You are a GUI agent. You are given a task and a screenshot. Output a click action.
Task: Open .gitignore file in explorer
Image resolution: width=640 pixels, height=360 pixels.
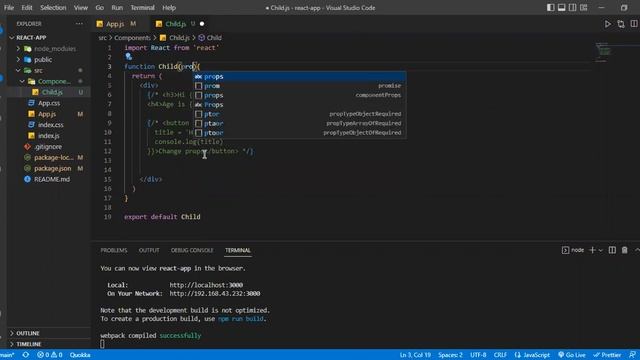pos(48,147)
